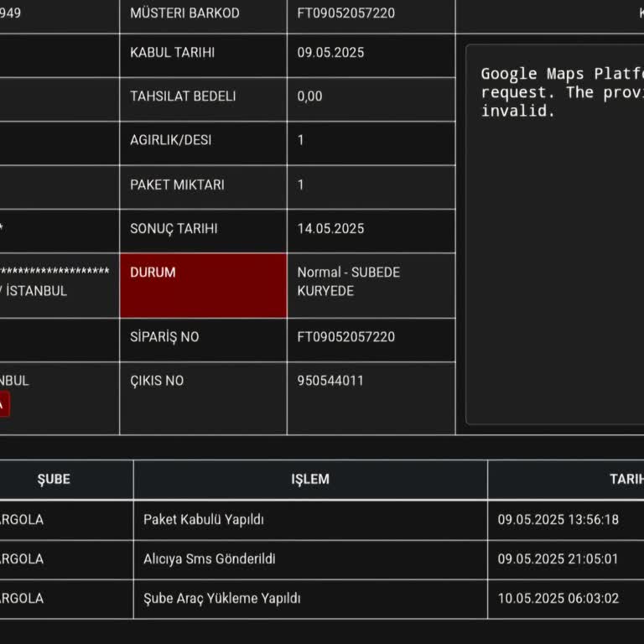The height and width of the screenshot is (644, 644).
Task: Click the status text Normal - SUBEDE KURYEDE
Action: 348,282
